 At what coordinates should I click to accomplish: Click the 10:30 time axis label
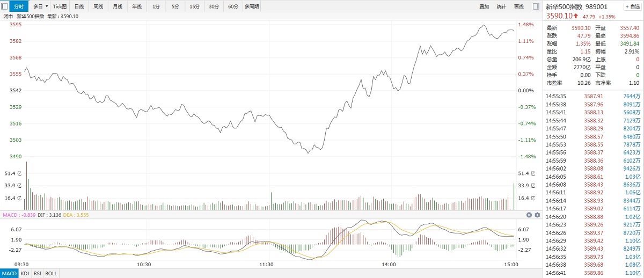pyautogui.click(x=144, y=264)
